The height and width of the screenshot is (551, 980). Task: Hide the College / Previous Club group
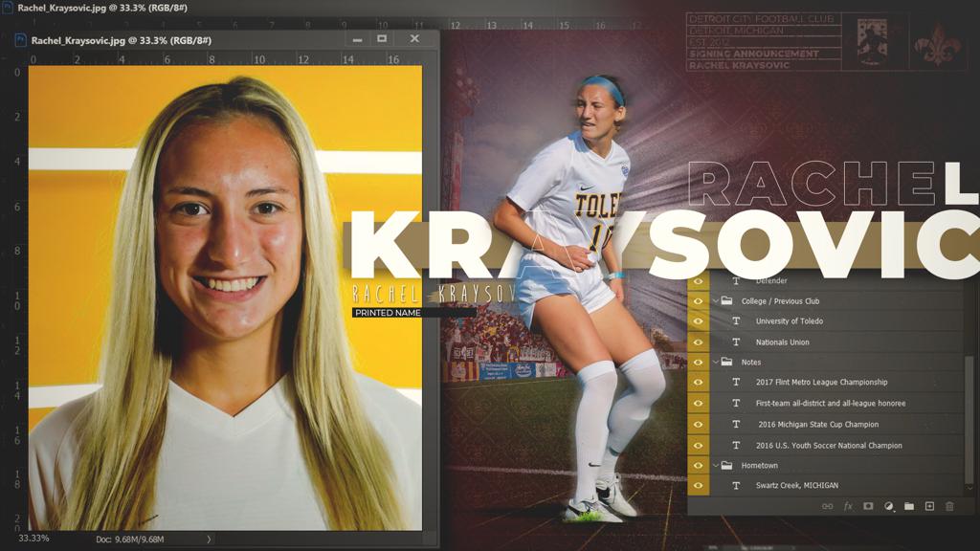(x=698, y=301)
